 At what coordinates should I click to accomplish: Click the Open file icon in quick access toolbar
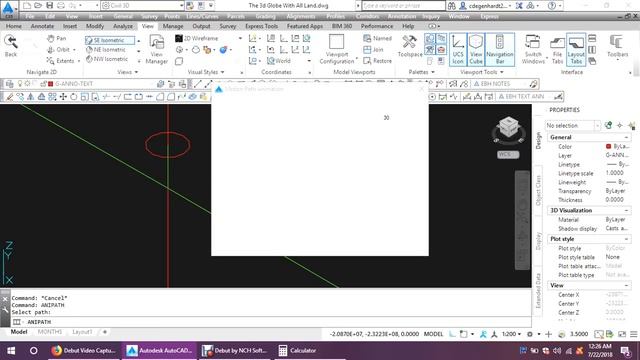point(38,5)
